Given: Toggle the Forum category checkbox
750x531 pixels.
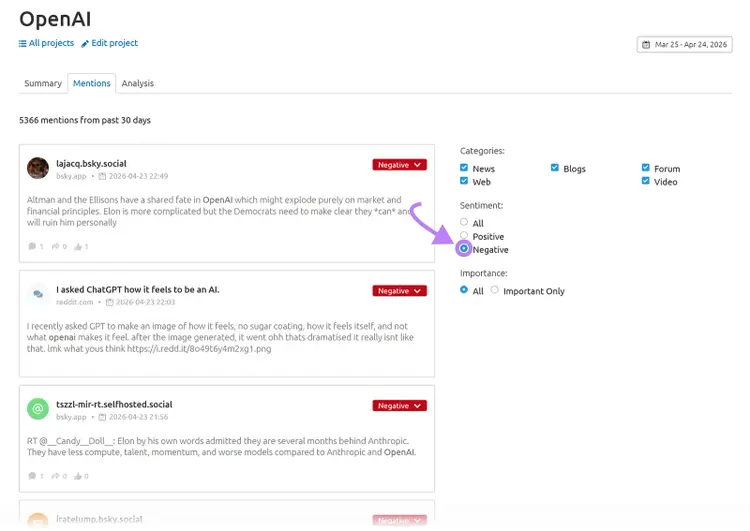Looking at the screenshot, I should [646, 167].
